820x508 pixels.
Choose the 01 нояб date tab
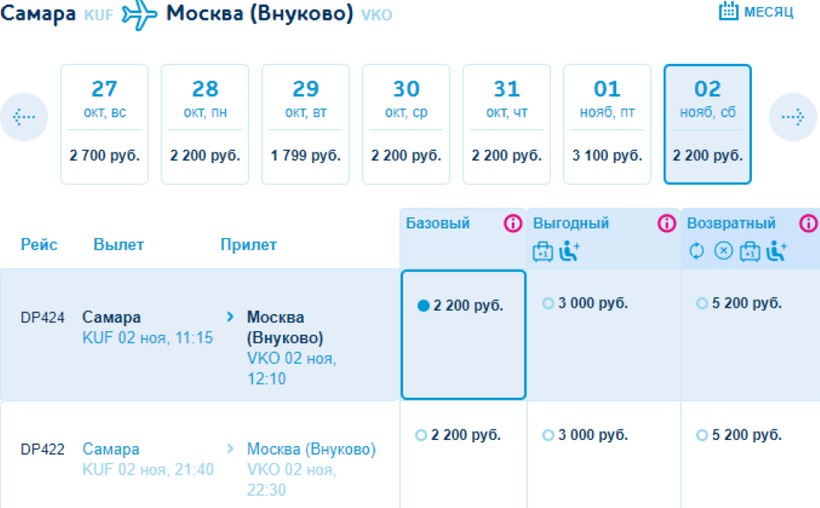click(607, 124)
